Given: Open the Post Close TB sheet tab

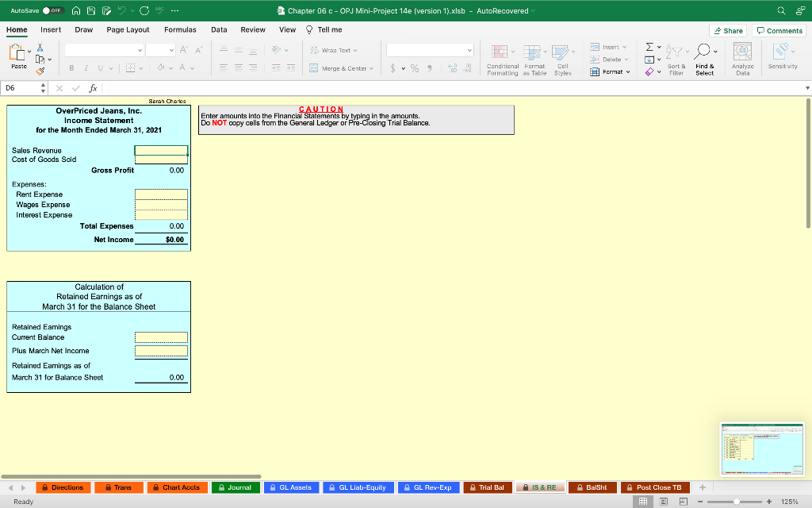Looking at the screenshot, I should (655, 487).
